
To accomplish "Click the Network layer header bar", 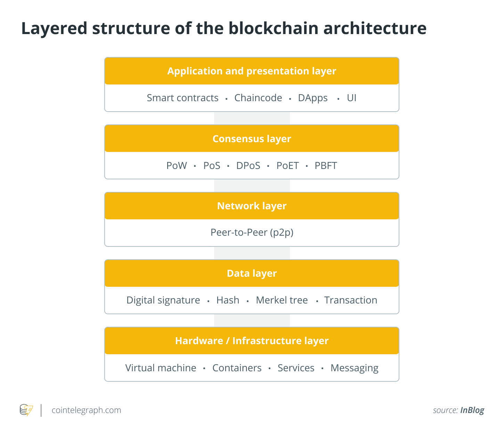I will pyautogui.click(x=252, y=206).
